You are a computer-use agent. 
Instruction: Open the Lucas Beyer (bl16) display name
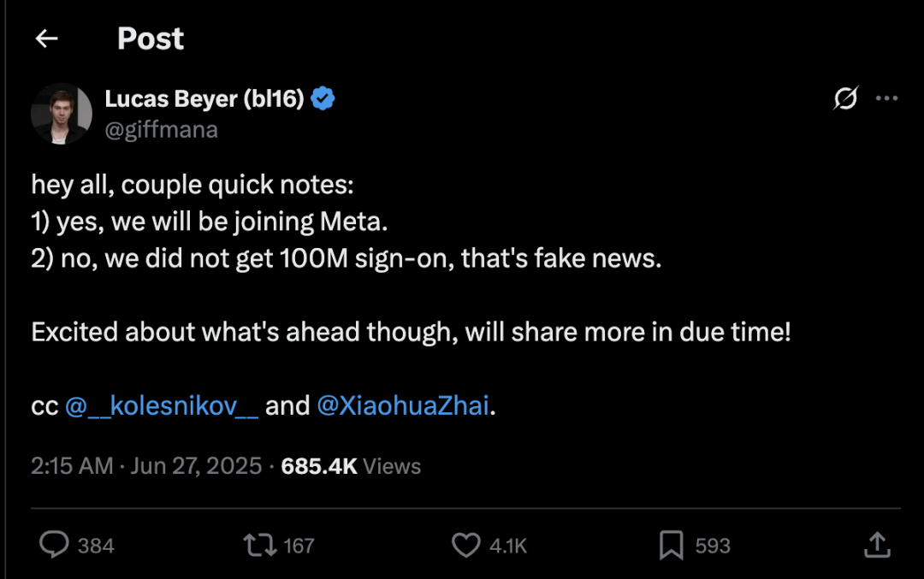204,98
